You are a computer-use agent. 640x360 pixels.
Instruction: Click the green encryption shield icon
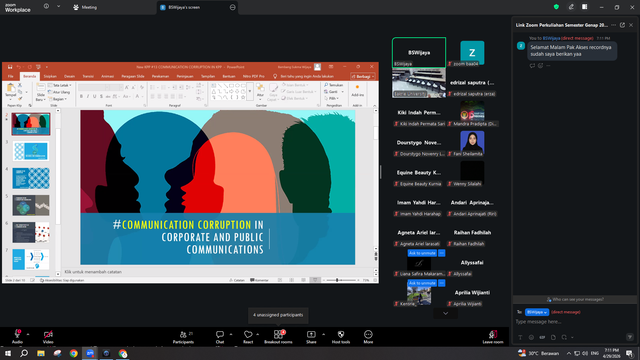556,7
